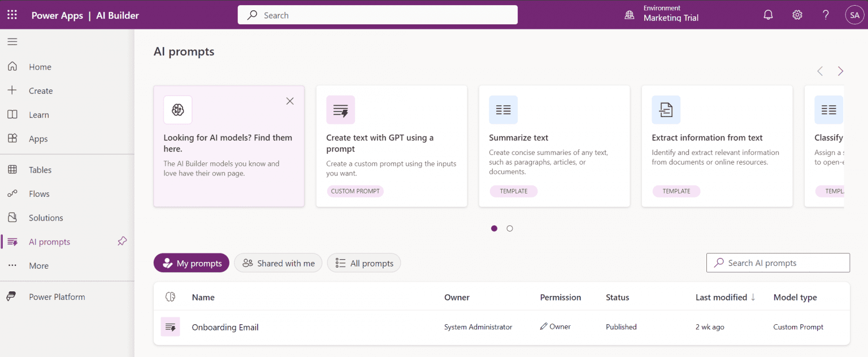Advance the template carousel with the right chevron
868x357 pixels.
point(840,71)
